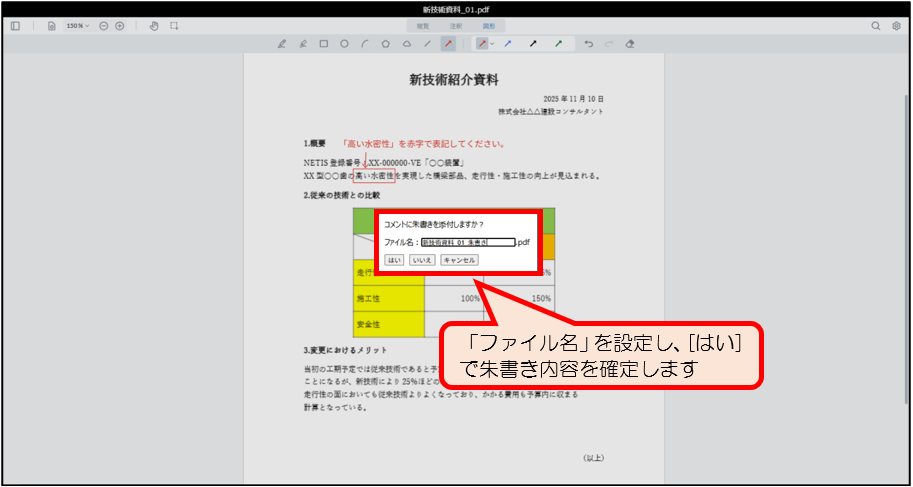The height and width of the screenshot is (487, 913).
Task: Switch to the 閲覧 tab
Action: (424, 25)
